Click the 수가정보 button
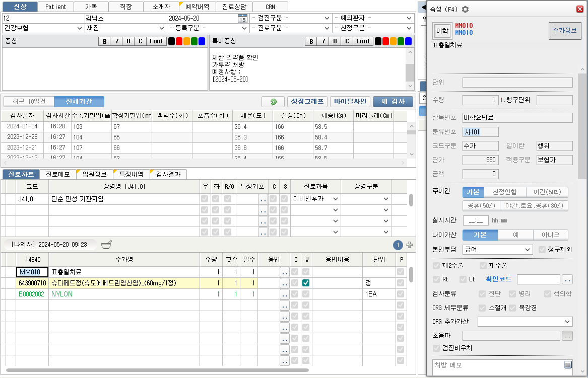This screenshot has width=588, height=378. 564,31
